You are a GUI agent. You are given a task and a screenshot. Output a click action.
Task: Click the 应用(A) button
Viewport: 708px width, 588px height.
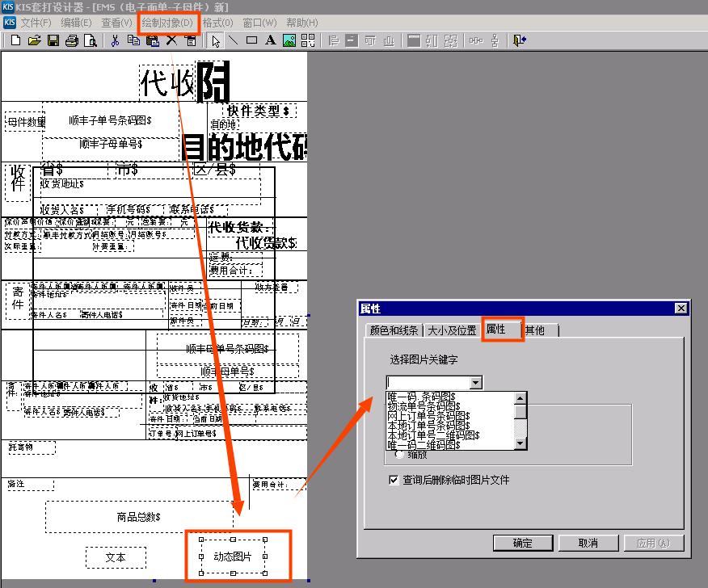pos(654,543)
